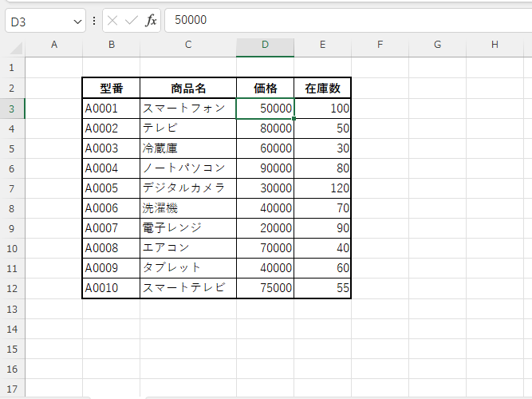Select cell with A0001

pos(112,109)
